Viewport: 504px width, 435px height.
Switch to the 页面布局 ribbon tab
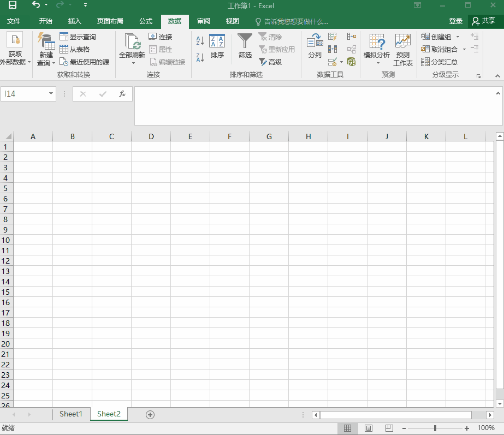[x=110, y=21]
